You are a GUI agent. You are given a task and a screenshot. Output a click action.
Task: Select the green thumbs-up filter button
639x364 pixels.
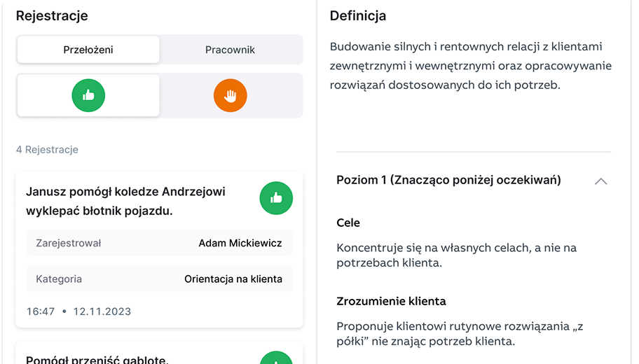click(88, 95)
